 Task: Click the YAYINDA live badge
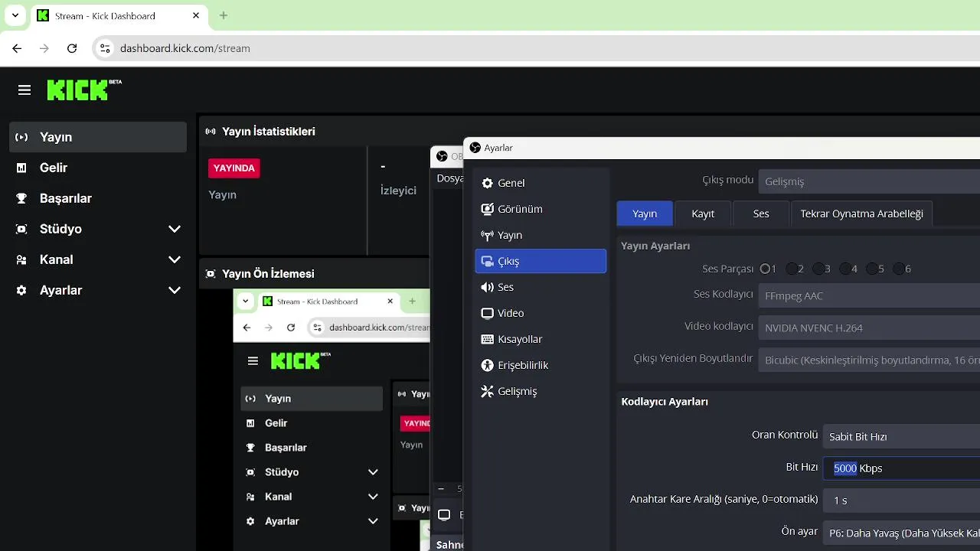(234, 168)
